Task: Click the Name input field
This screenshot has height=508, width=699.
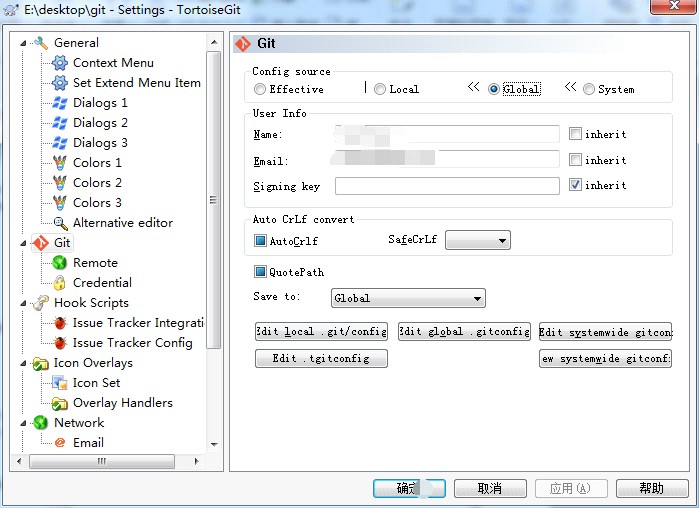Action: tap(447, 134)
